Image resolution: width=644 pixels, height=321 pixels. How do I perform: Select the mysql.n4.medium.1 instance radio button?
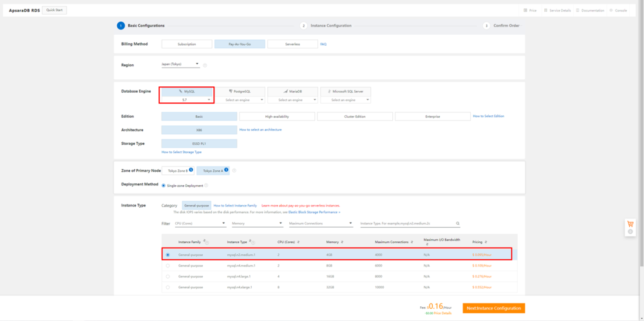coord(168,265)
